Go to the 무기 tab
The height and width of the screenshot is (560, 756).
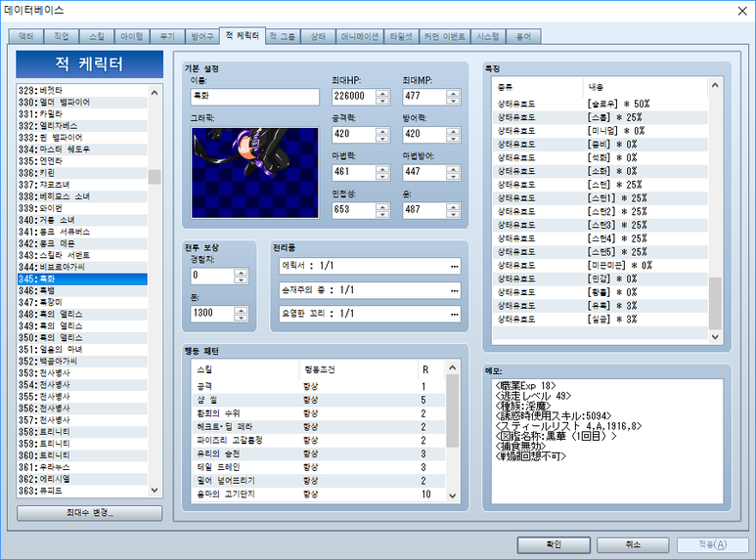(167, 36)
